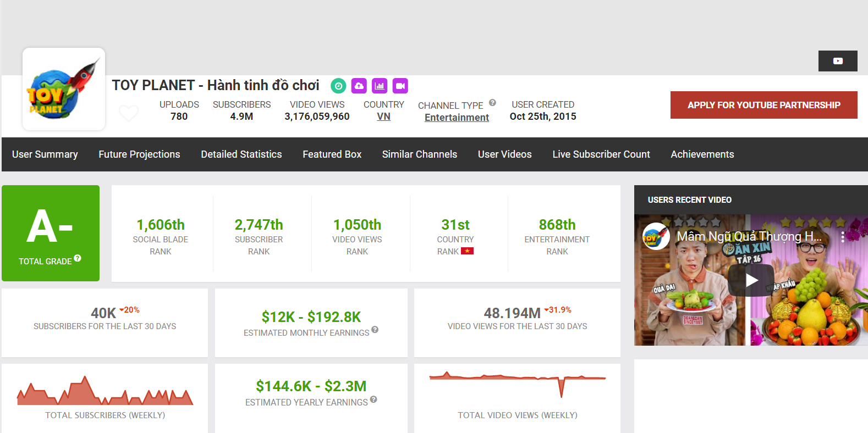Open the Future Projections tab
Screen dimensions: 868x433
[x=139, y=154]
